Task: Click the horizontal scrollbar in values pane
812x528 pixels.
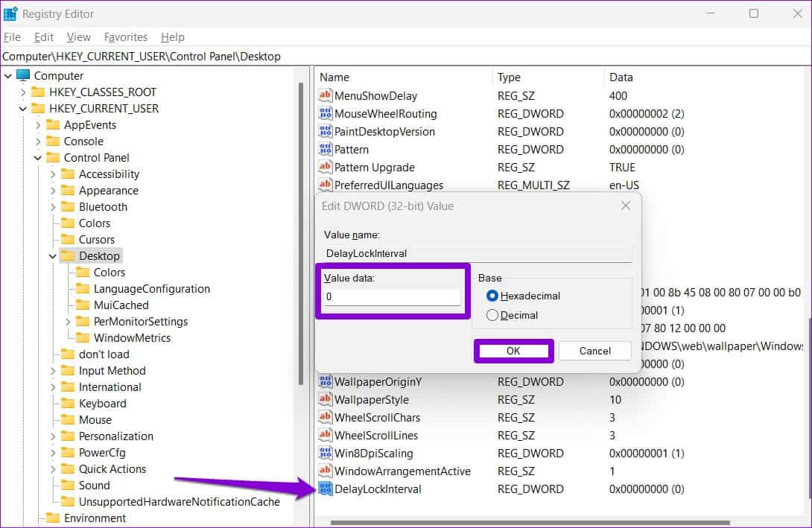Action: click(530, 522)
